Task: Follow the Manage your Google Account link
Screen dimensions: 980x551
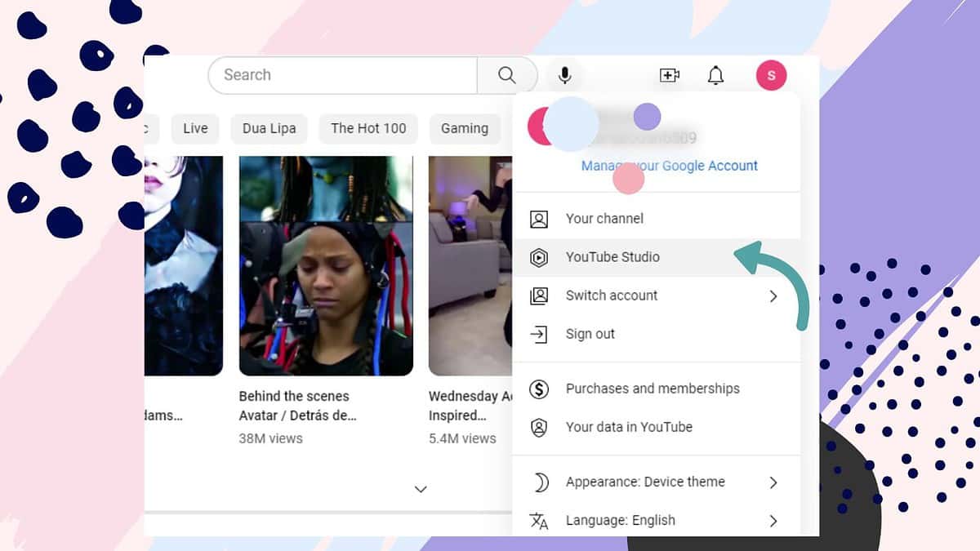Action: 670,166
